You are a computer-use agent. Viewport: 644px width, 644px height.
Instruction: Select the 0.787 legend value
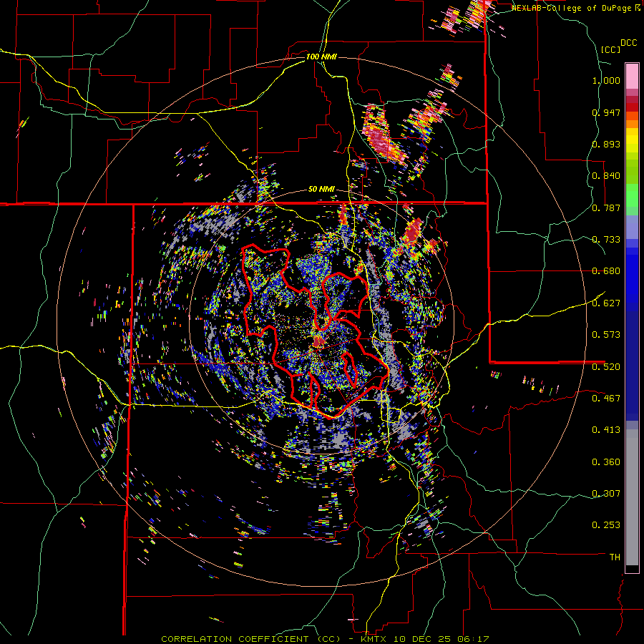(x=606, y=208)
